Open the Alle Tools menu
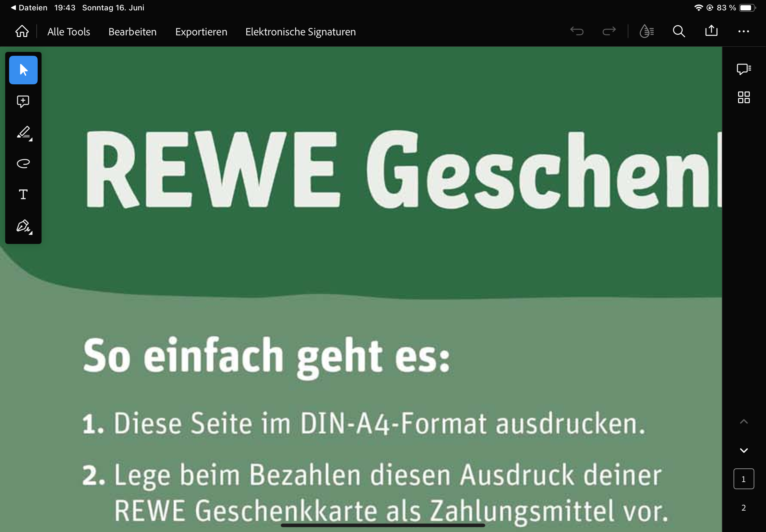The width and height of the screenshot is (766, 532). click(69, 32)
